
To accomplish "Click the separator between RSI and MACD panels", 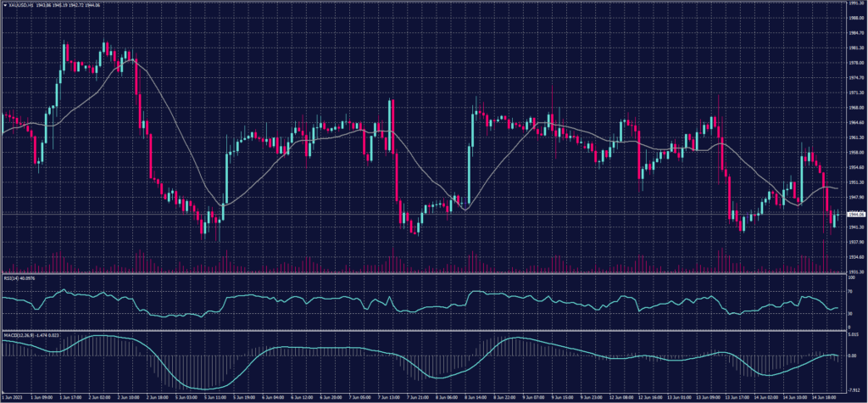I will [424, 328].
